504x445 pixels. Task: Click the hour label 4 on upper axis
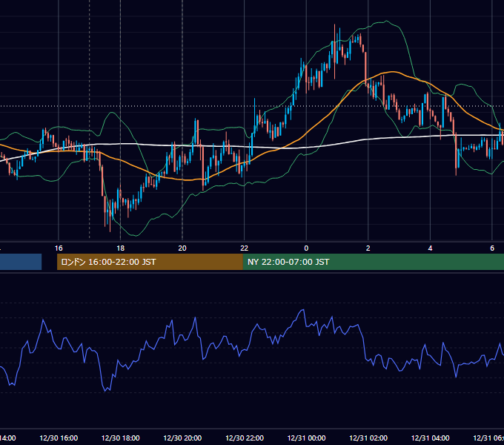[x=430, y=248]
